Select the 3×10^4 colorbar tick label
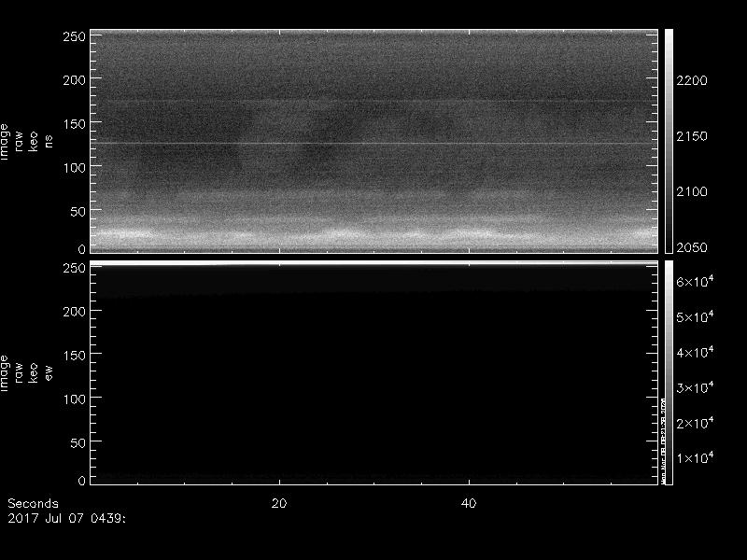This screenshot has height=560, width=747. pyautogui.click(x=695, y=387)
